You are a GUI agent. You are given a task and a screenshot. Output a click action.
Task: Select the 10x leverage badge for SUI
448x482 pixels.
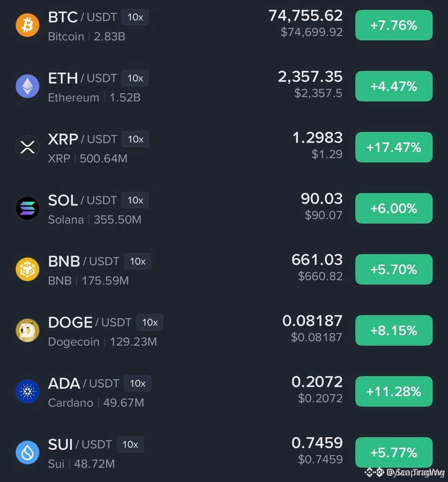[130, 444]
